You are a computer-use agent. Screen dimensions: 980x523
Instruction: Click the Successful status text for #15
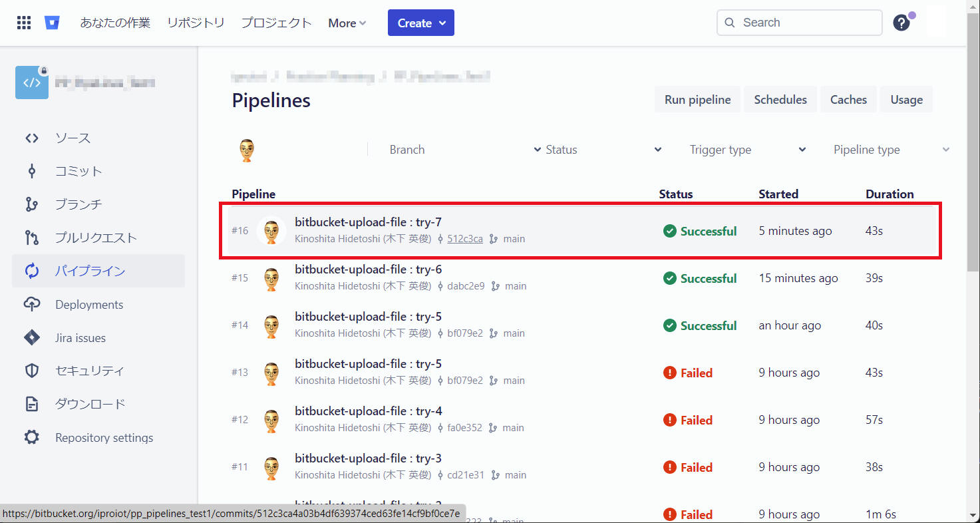click(x=709, y=278)
